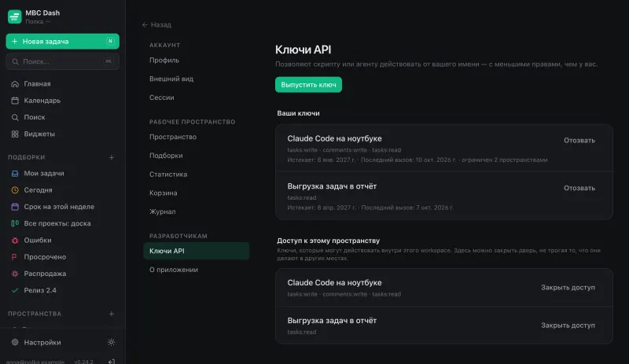Click the MBC Dash app logo icon

[14, 17]
